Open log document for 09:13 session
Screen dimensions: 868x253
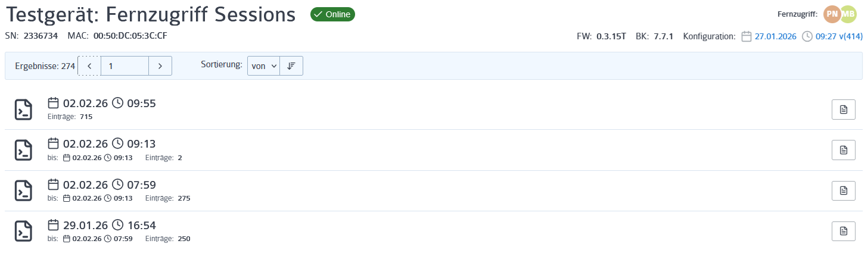[x=843, y=150]
